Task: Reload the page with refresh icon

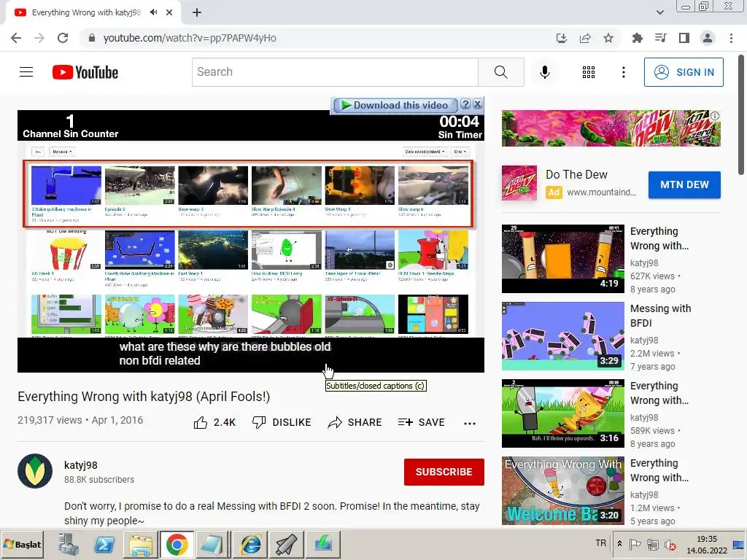Action: click(x=63, y=38)
